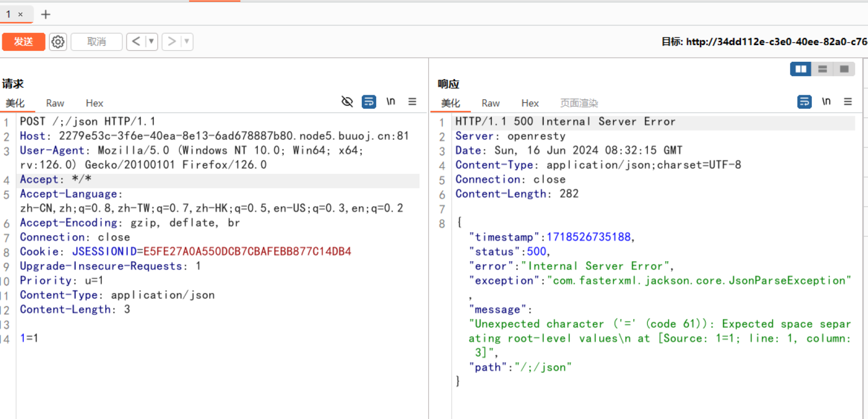Select the vertical split layout toggle
868x419 pixels.
[800, 69]
